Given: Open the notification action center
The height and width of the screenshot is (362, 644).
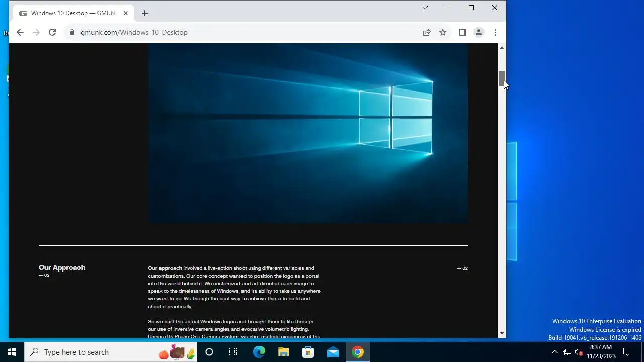Looking at the screenshot, I should click(627, 352).
